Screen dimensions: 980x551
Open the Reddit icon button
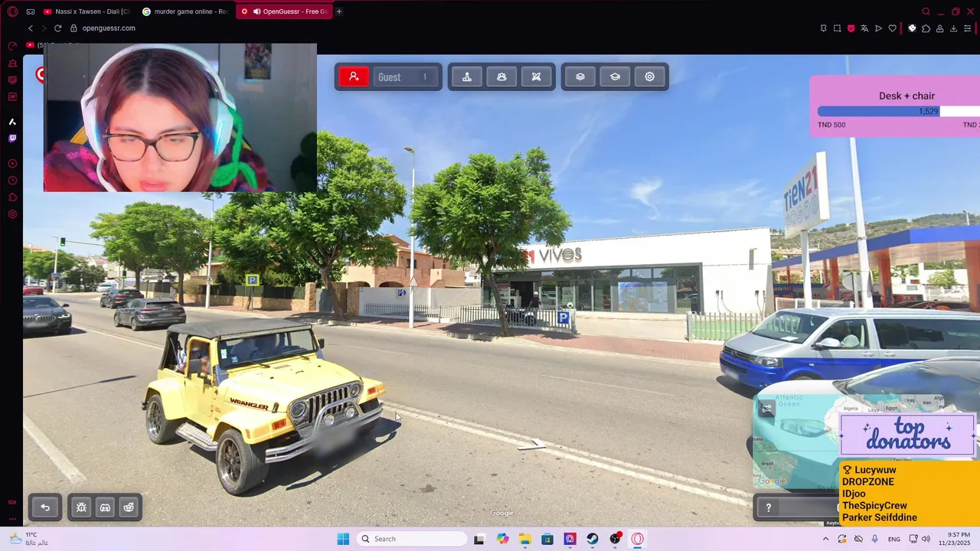(129, 507)
